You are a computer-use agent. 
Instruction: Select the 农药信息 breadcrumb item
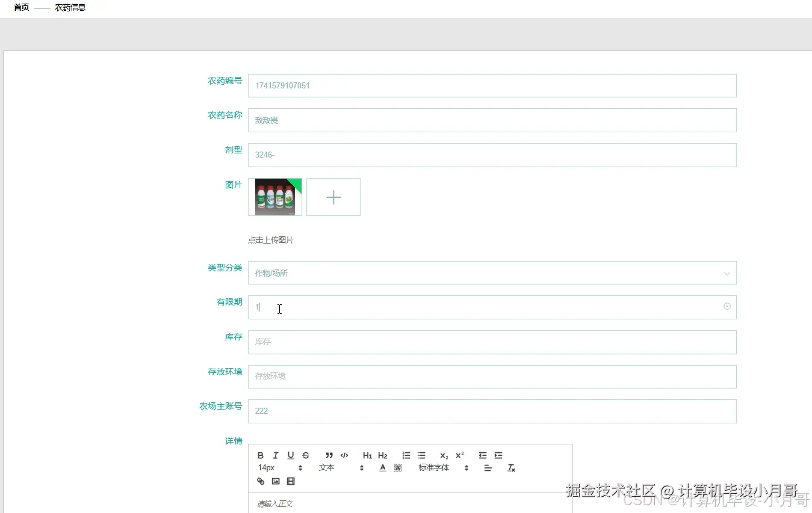pyautogui.click(x=69, y=7)
